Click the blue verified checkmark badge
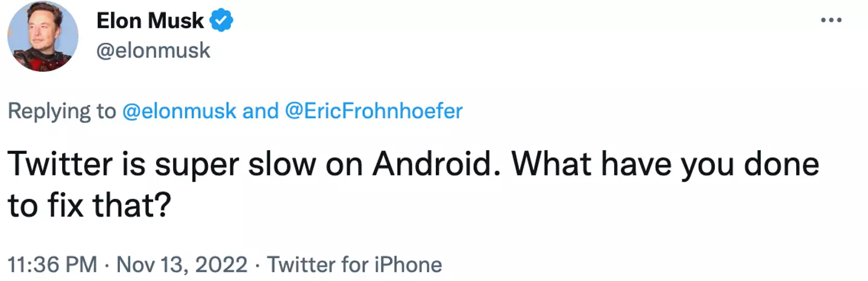The width and height of the screenshot is (868, 281). coord(222,22)
